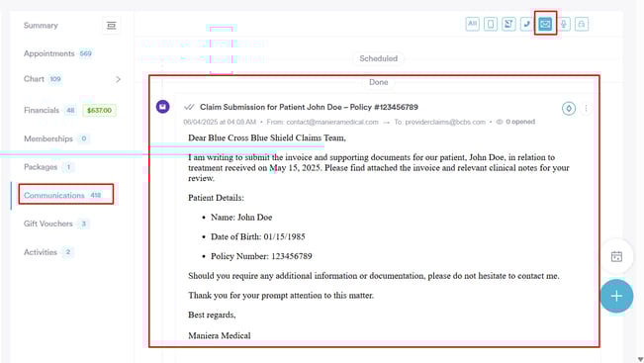This screenshot has height=363, width=644.
Task: Click the Done group label
Action: pyautogui.click(x=378, y=82)
